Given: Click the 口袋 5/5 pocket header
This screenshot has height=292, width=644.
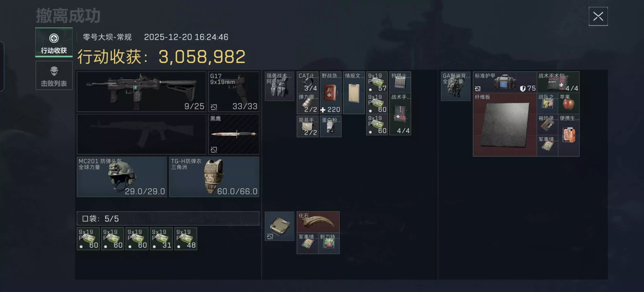Looking at the screenshot, I should (x=168, y=219).
